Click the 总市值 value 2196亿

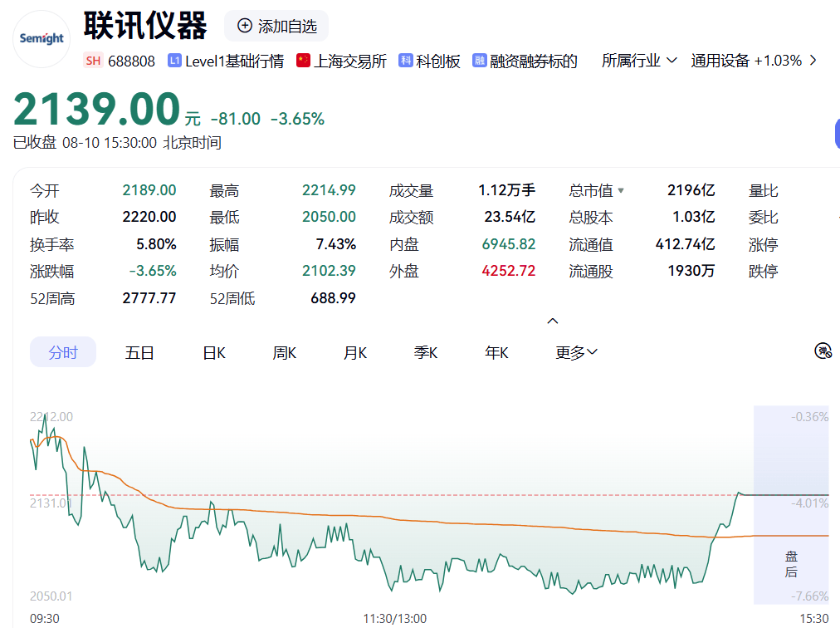tap(691, 190)
